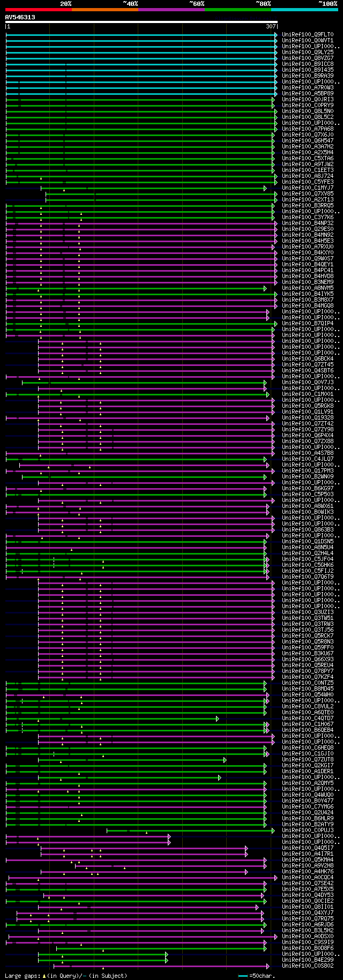
Task: Click label UniRef100_Q7ZUT8
Action: pos(308,760)
